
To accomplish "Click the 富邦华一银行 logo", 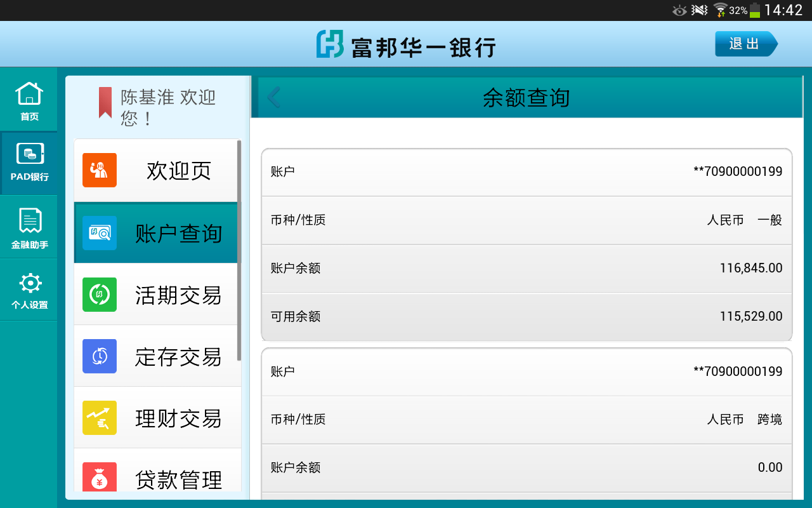I will [406, 45].
